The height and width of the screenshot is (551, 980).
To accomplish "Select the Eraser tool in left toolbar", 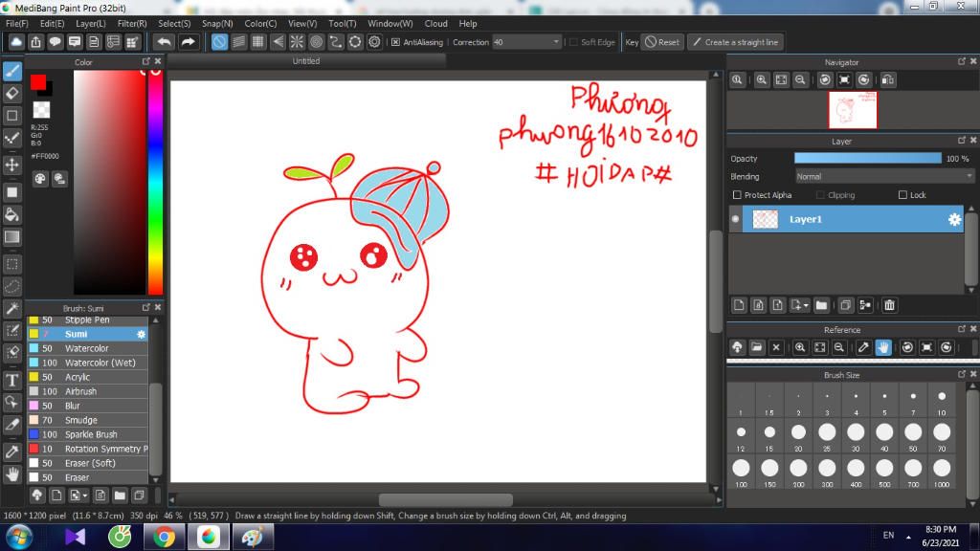I will (x=11, y=94).
